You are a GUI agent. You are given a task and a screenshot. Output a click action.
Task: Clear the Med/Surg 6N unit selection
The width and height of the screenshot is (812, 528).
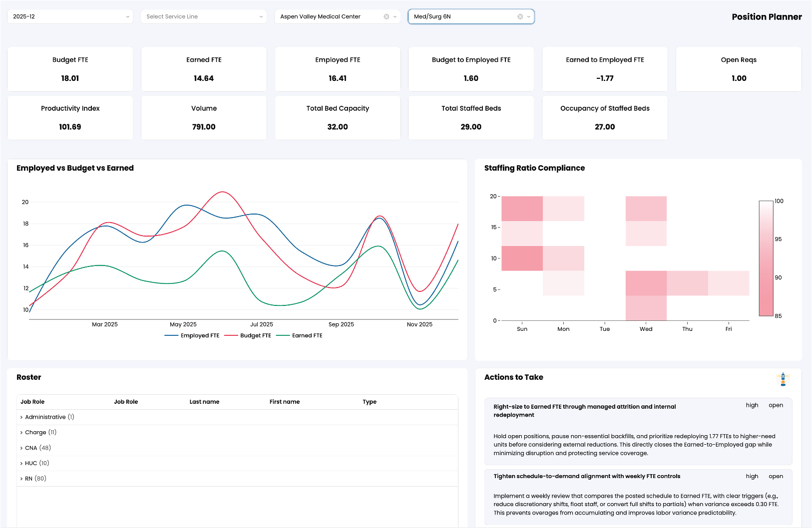[x=520, y=16]
